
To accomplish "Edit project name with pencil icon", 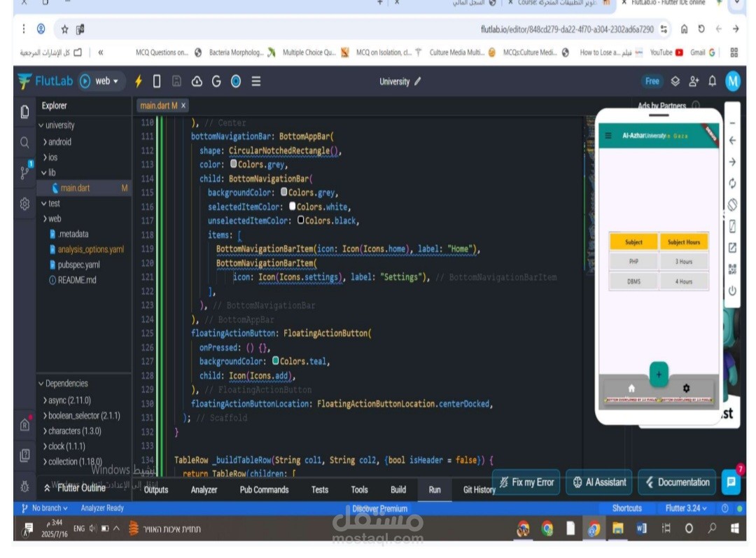I will tap(417, 81).
